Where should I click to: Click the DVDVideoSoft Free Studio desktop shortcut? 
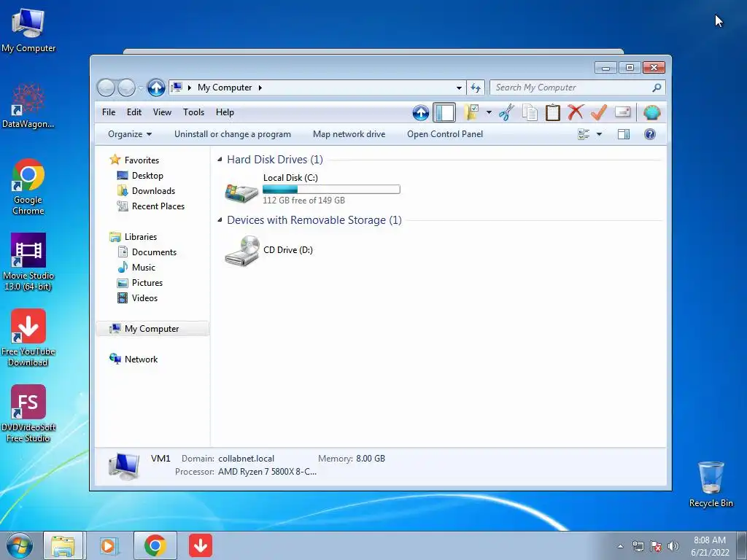point(28,413)
